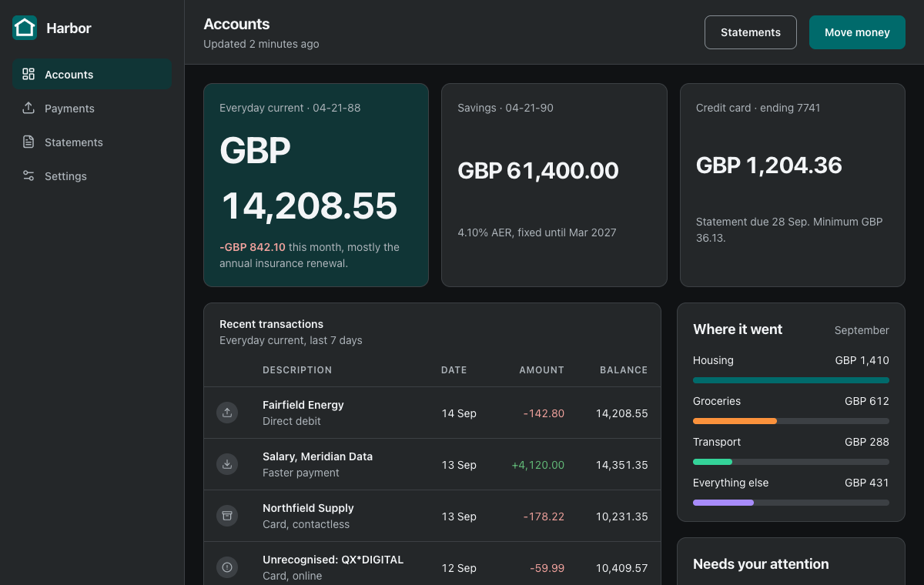Click the Housing spending bar
This screenshot has height=585, width=924.
pyautogui.click(x=791, y=379)
